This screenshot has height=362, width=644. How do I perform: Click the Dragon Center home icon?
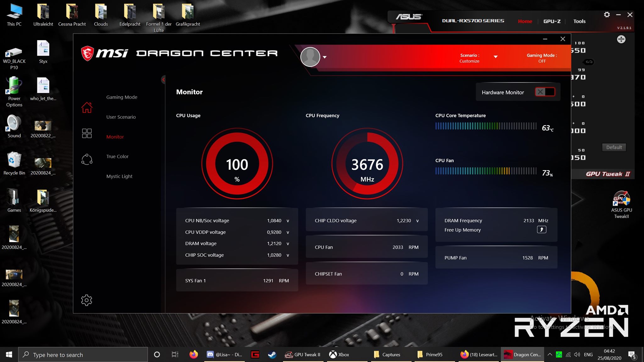(x=87, y=107)
